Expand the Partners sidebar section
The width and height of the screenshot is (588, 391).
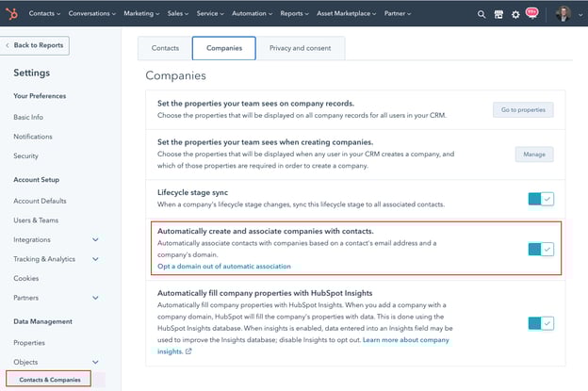pos(95,297)
